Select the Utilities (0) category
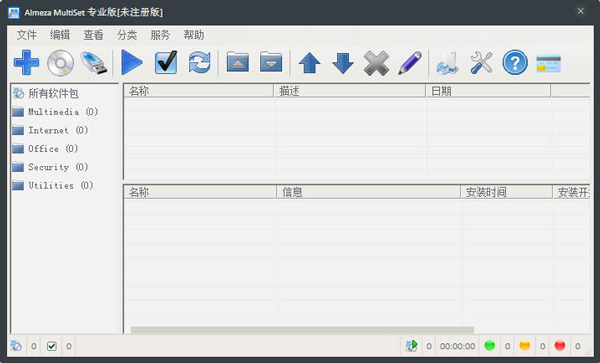 coord(61,185)
